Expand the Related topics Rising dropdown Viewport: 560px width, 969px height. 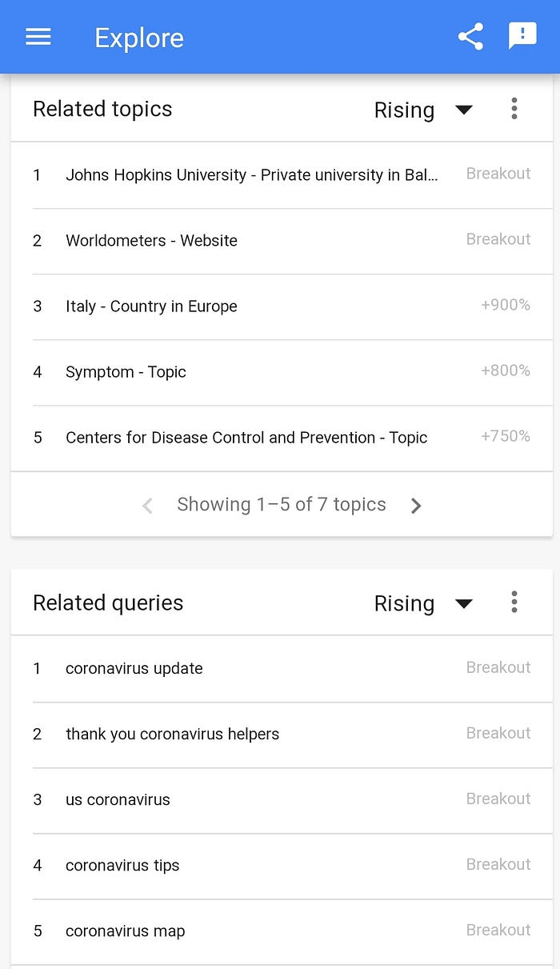(423, 110)
